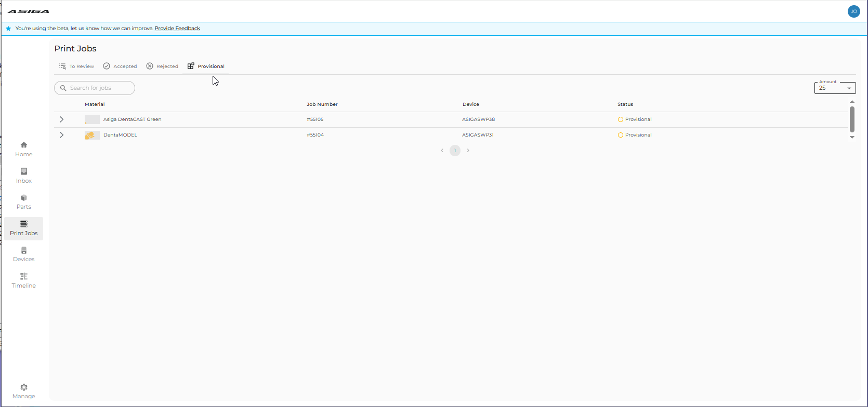Click the material name Asiga DentaCAST Green
This screenshot has height=407, width=868.
[132, 119]
